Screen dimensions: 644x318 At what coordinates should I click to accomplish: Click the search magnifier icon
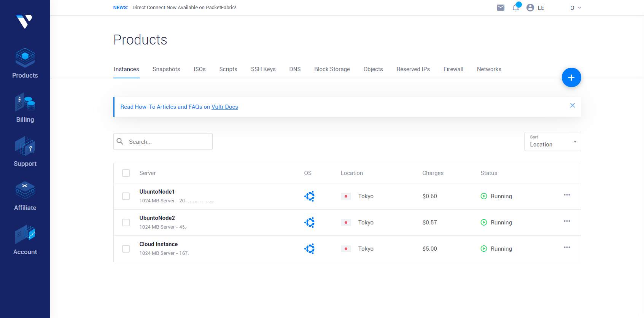pyautogui.click(x=120, y=142)
